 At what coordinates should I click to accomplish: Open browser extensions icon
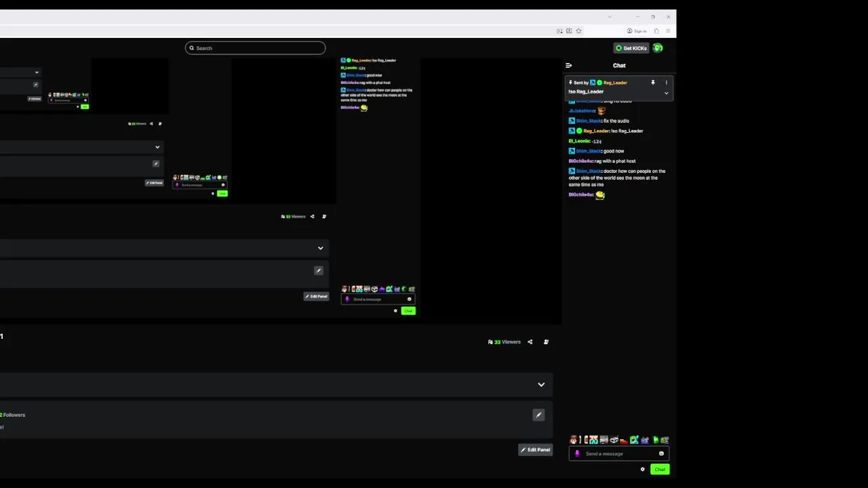pos(656,30)
